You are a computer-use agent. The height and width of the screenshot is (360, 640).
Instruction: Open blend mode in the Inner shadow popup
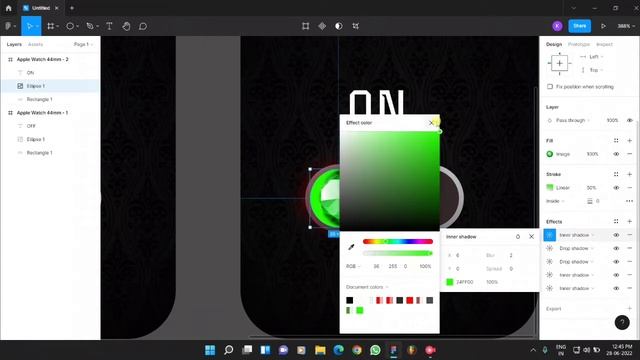[518, 237]
